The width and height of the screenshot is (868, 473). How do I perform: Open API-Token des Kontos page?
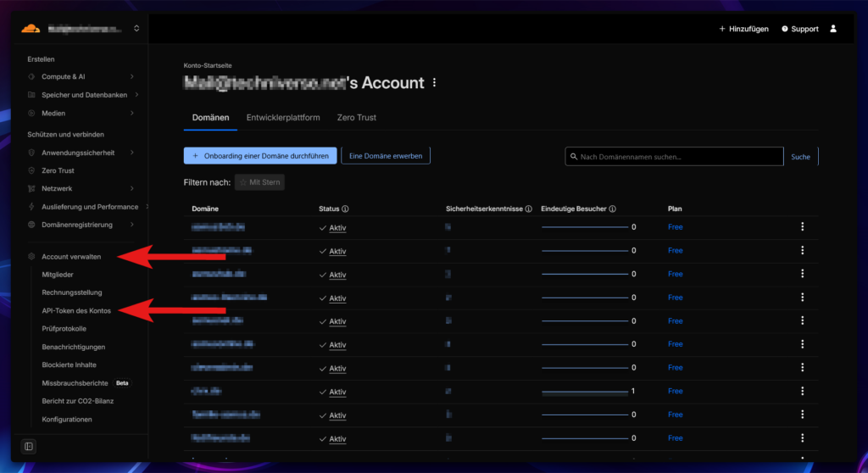(x=76, y=311)
